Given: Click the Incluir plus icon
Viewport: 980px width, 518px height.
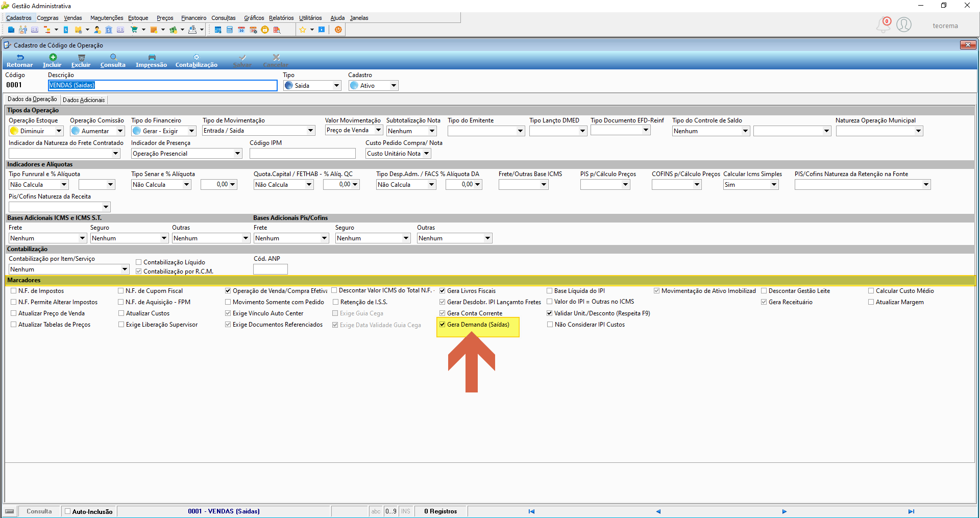Looking at the screenshot, I should tap(53, 57).
